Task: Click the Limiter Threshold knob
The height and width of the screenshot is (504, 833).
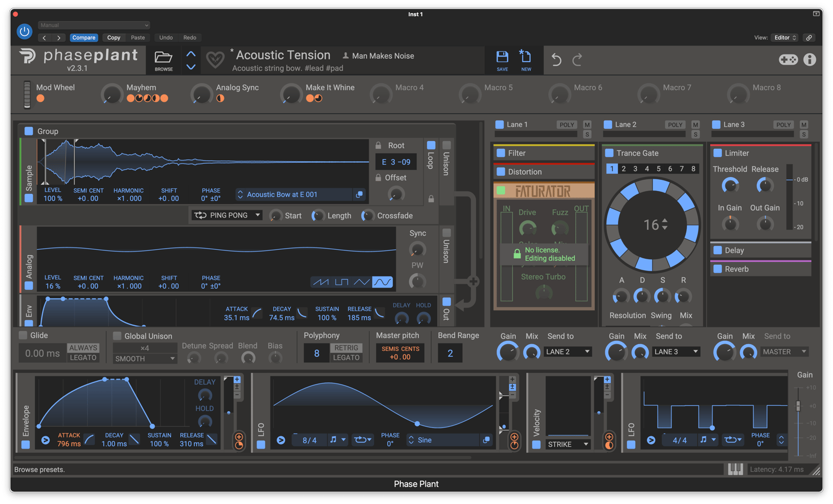Action: tap(730, 186)
